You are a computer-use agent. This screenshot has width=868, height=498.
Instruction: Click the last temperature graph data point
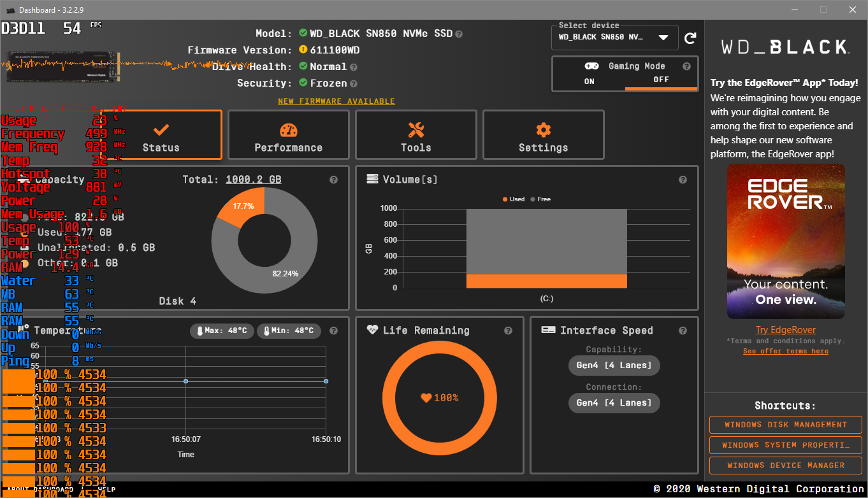coord(326,381)
